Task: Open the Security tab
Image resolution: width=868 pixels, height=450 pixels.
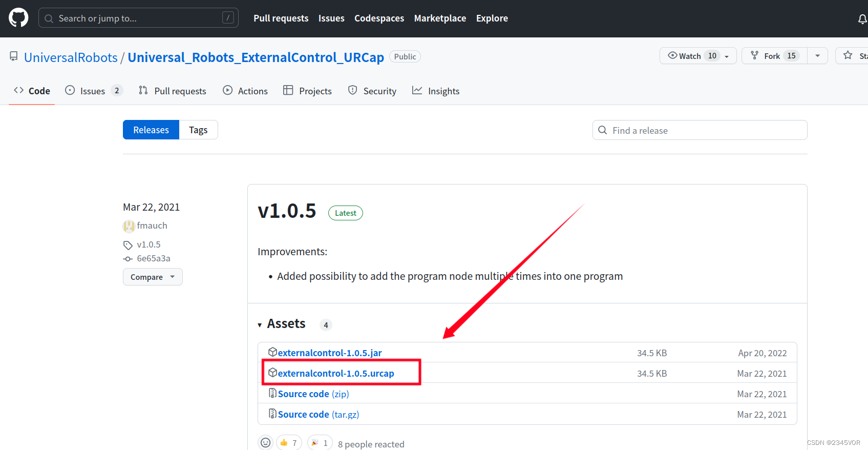Action: 372,91
